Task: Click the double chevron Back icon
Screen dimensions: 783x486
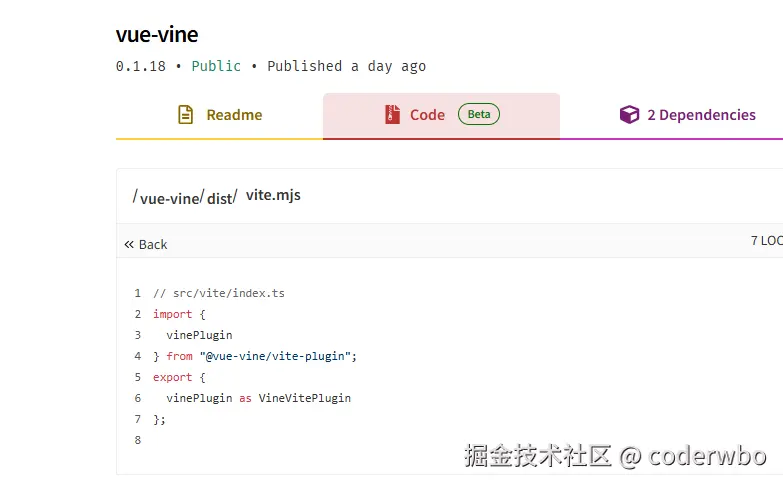Action: (x=129, y=245)
